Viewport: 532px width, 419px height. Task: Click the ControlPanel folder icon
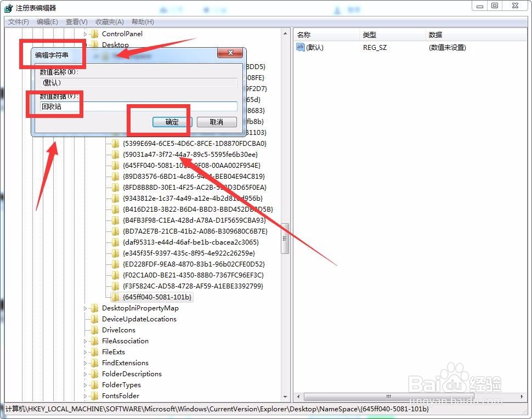click(x=95, y=34)
